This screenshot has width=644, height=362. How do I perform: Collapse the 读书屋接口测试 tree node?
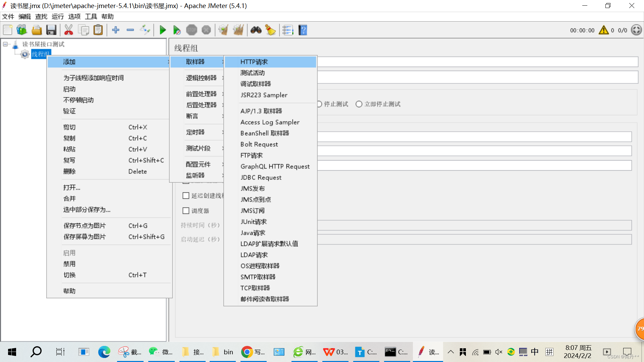point(5,44)
